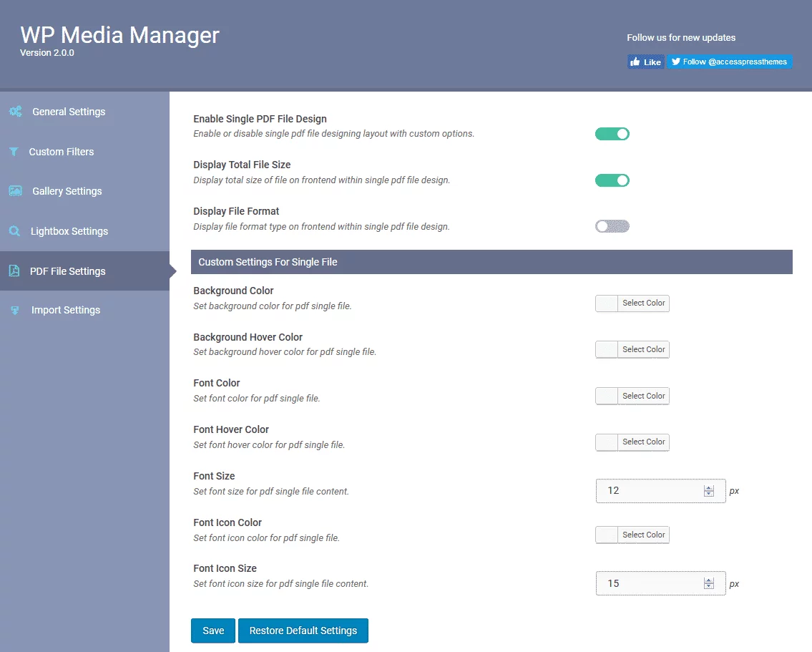Click the Version 2.0.0 text
This screenshot has width=812, height=652.
[47, 53]
